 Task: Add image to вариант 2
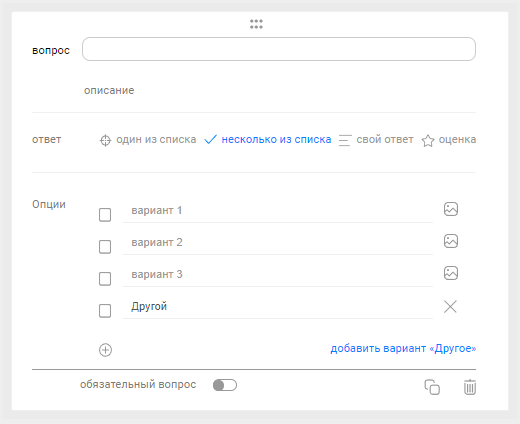click(451, 241)
